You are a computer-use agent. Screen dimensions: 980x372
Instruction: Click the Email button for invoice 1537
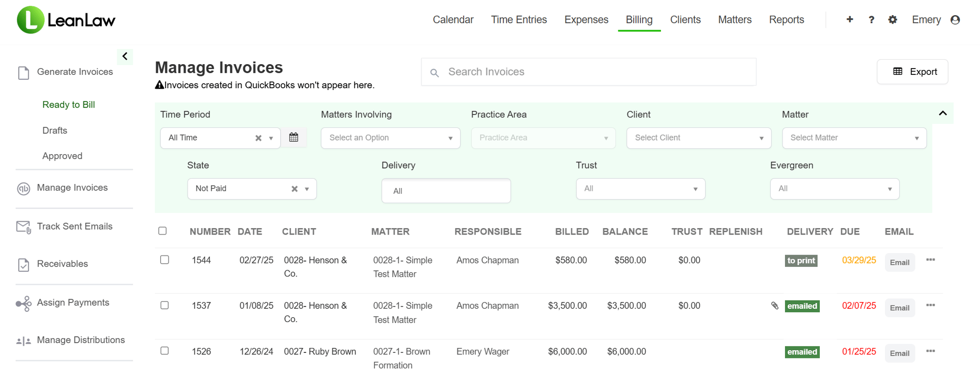900,308
